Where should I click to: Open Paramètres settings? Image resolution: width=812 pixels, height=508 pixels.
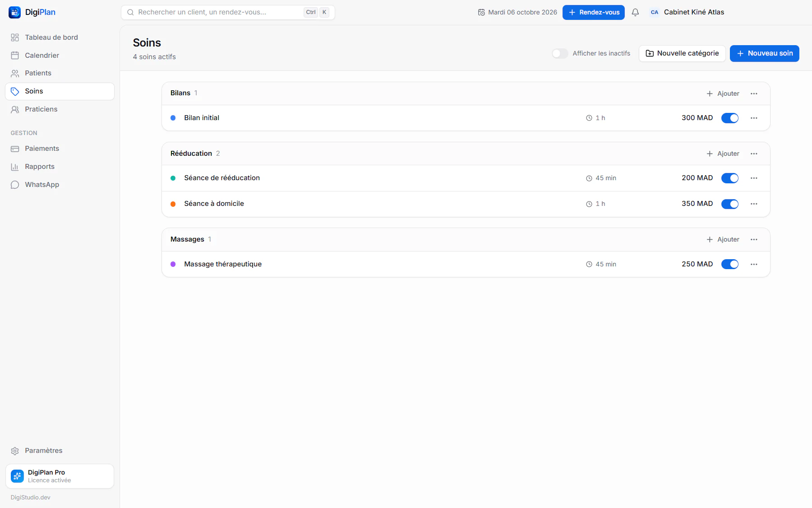60,451
